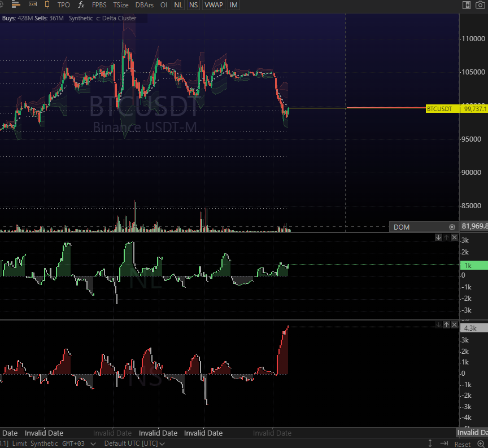Toggle the NS indicator button
This screenshot has height=448, width=488.
[193, 5]
